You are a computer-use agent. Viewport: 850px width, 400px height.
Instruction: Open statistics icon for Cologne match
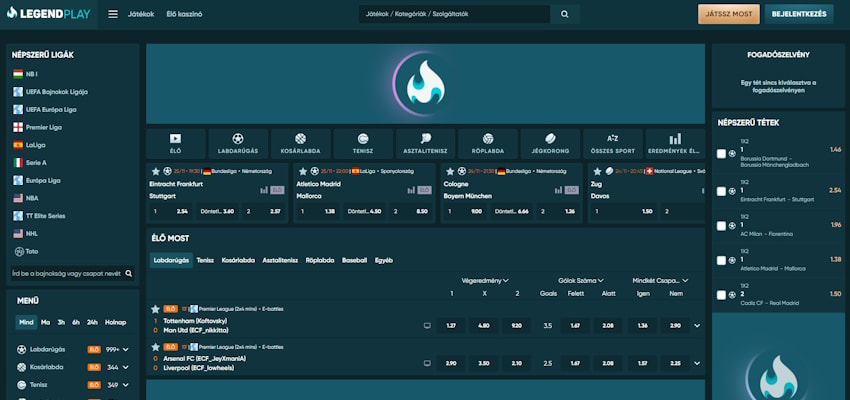558,190
